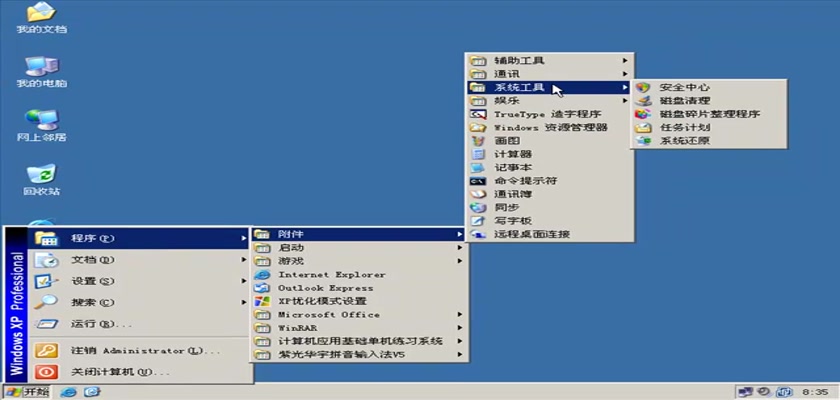Choose 关闭计算机(U)... to shut down
Screen dimensions: 840x400
(x=139, y=372)
